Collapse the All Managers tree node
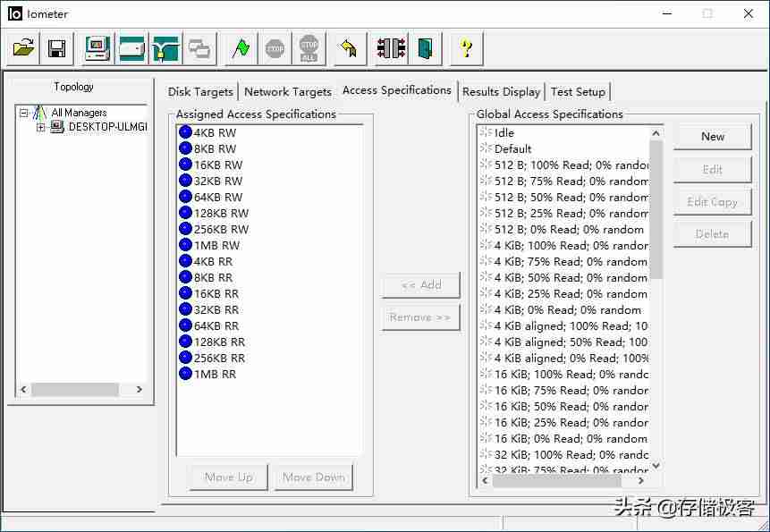 pos(23,113)
